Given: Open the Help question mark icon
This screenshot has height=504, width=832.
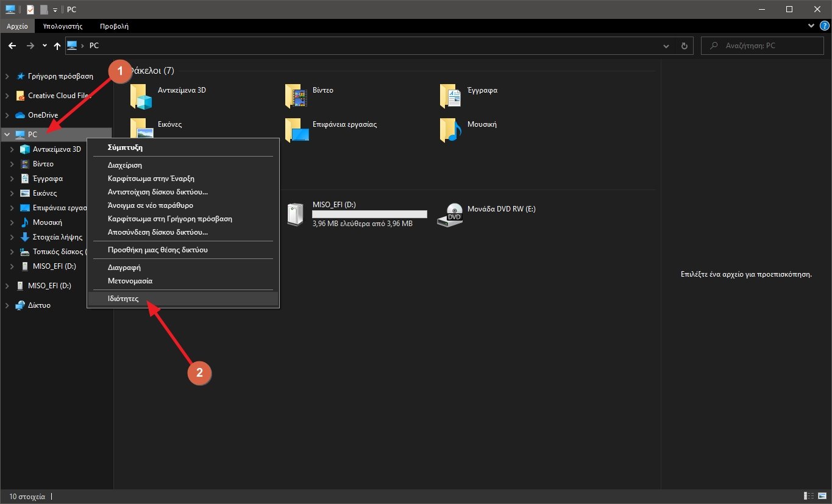Looking at the screenshot, I should [x=824, y=26].
